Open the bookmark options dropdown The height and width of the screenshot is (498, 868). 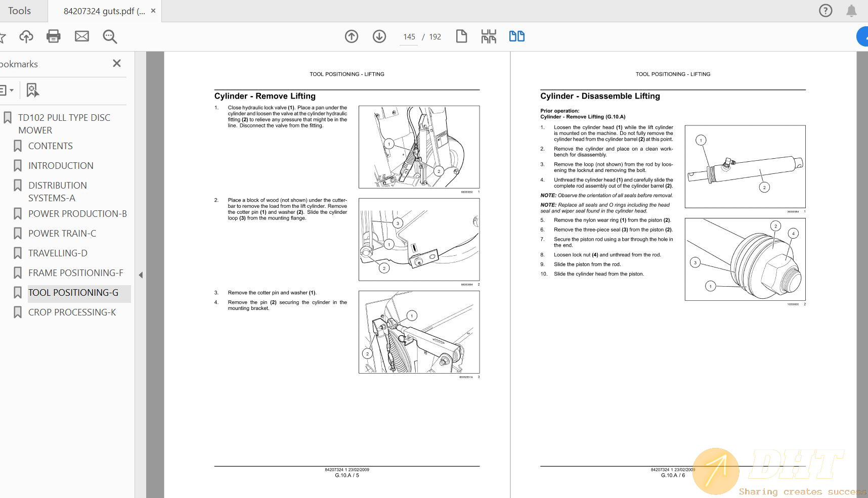[7, 90]
